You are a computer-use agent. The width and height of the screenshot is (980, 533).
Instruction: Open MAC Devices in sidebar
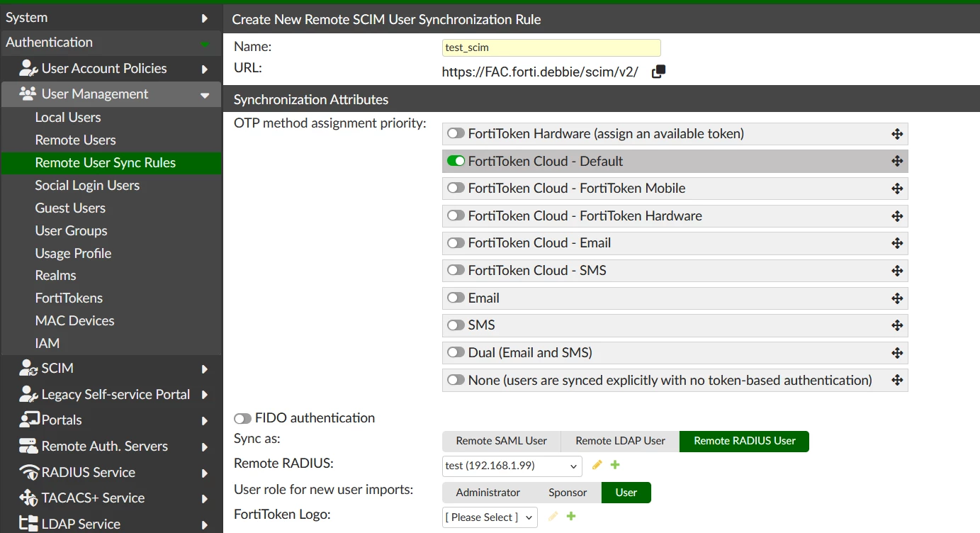[74, 320]
